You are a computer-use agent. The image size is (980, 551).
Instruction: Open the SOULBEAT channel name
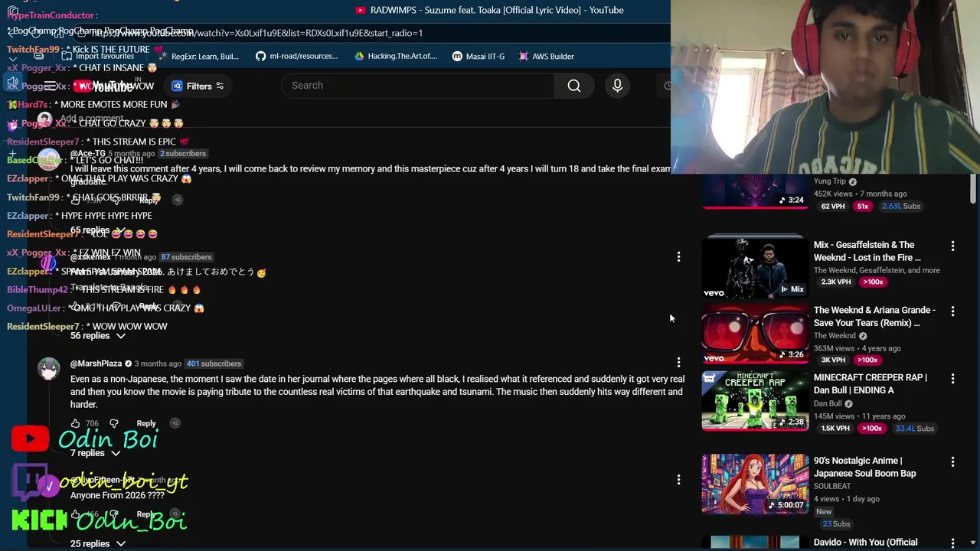832,486
